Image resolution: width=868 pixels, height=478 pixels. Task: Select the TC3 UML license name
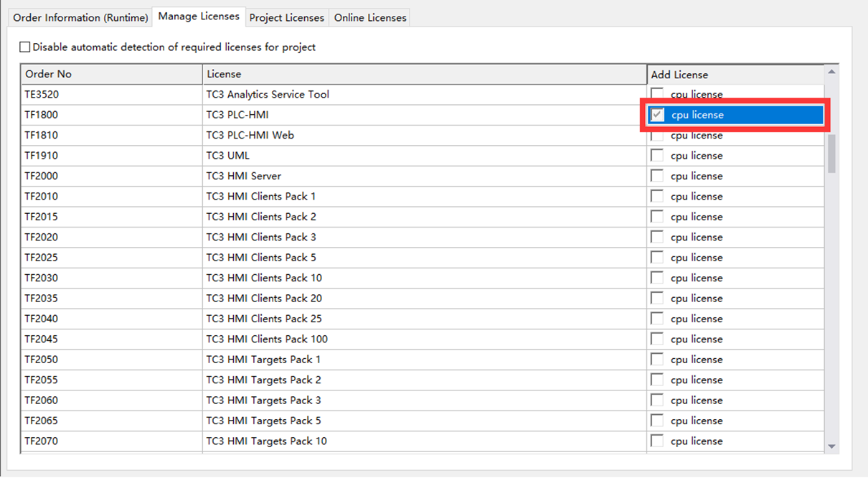228,155
